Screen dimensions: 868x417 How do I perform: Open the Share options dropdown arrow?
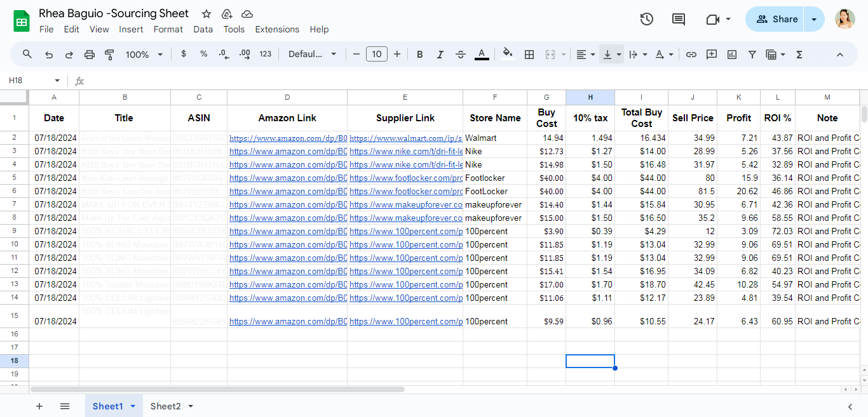[x=814, y=19]
